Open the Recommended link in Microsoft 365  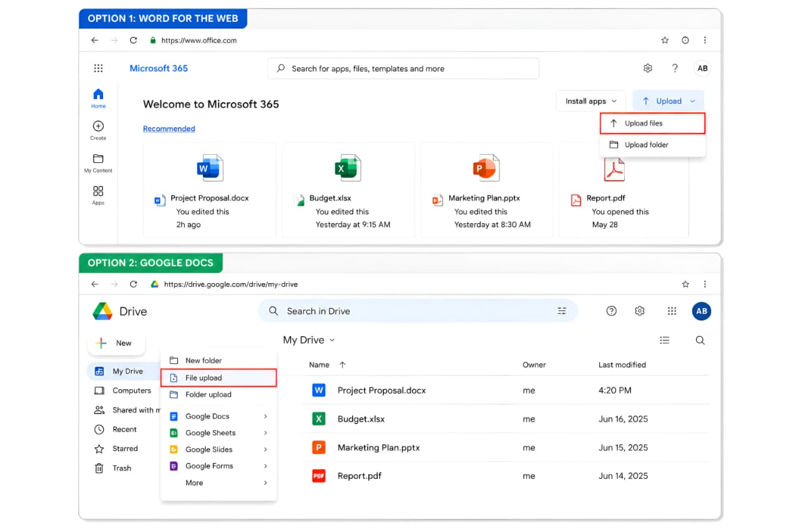169,128
